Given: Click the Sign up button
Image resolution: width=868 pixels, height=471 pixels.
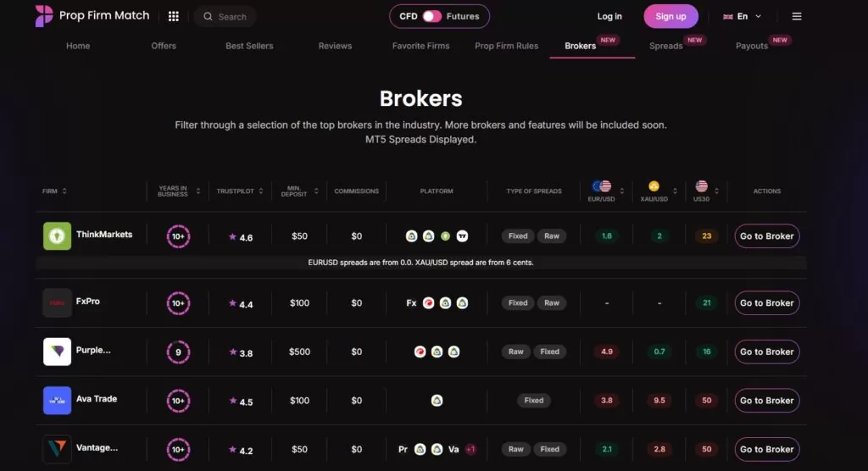Looking at the screenshot, I should (671, 17).
